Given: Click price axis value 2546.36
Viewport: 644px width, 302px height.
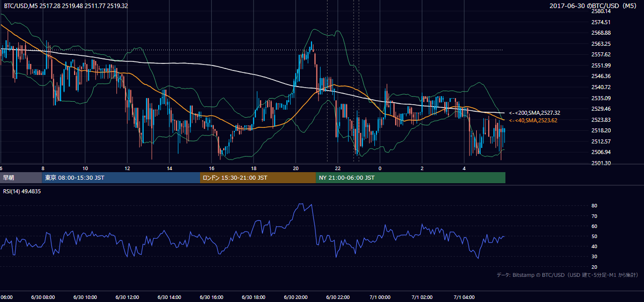Looking at the screenshot, I should click(601, 76).
